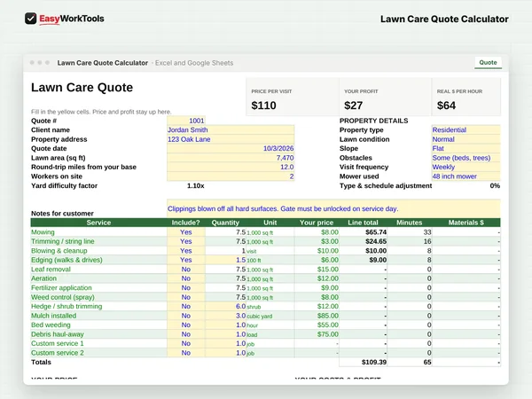Select the Quote date cell 10/3/2026

click(x=231, y=148)
